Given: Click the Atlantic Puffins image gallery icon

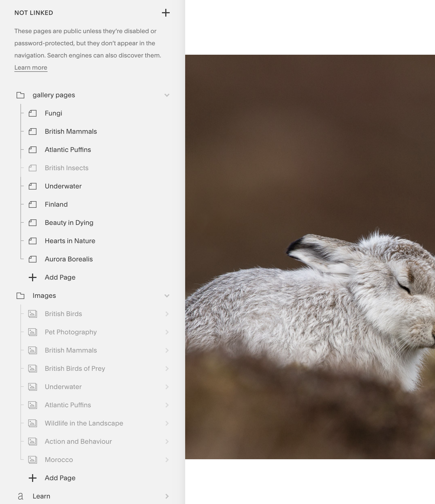Looking at the screenshot, I should click(33, 405).
